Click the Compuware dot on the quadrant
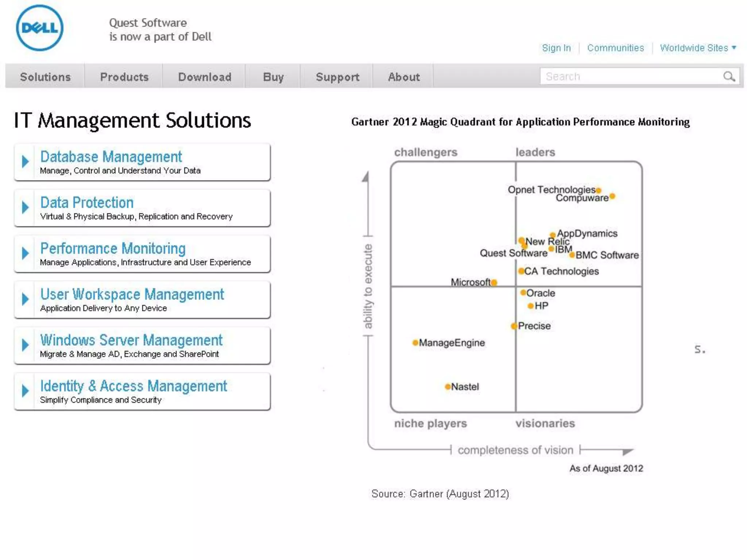 click(x=612, y=197)
